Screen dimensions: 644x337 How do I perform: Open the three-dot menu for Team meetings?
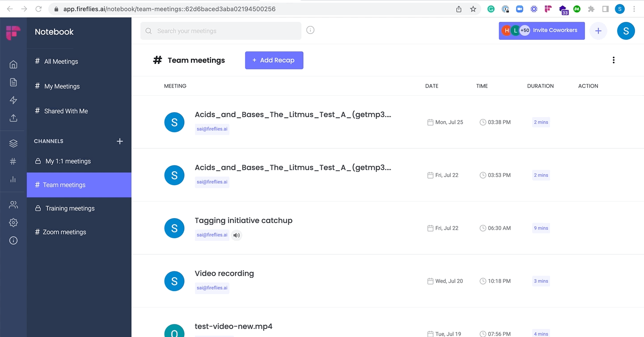pyautogui.click(x=614, y=60)
